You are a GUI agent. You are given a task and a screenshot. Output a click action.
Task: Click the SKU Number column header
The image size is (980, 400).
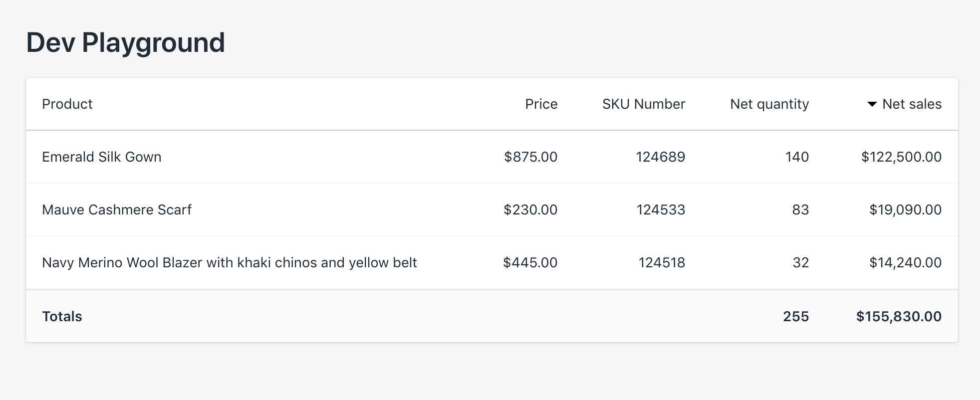(x=643, y=104)
